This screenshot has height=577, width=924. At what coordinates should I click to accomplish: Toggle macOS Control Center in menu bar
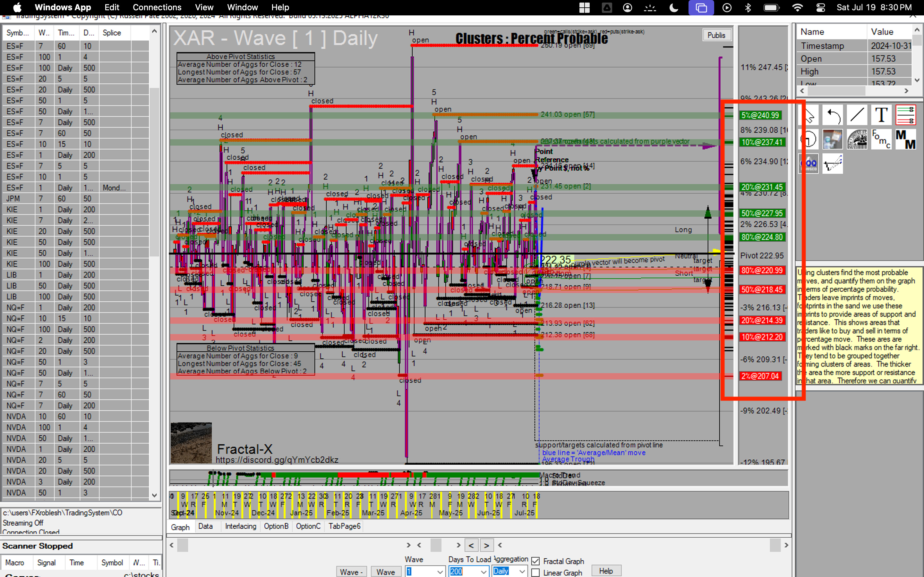[820, 8]
